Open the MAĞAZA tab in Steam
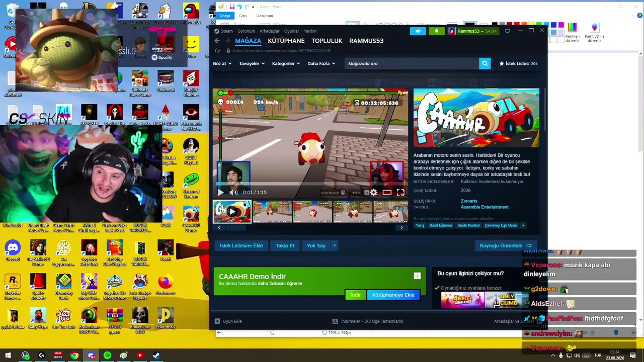Viewport: 644px width, 362px height. pos(248,41)
